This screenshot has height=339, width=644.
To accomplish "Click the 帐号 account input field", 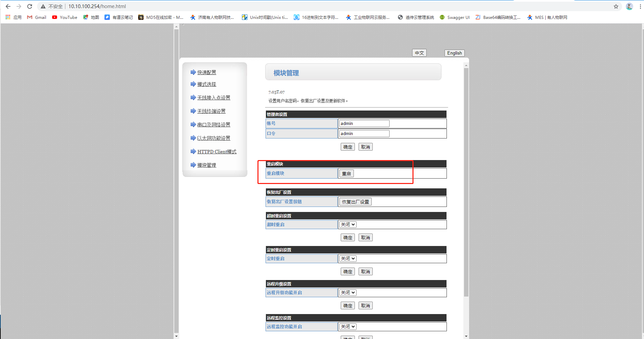I will click(364, 124).
